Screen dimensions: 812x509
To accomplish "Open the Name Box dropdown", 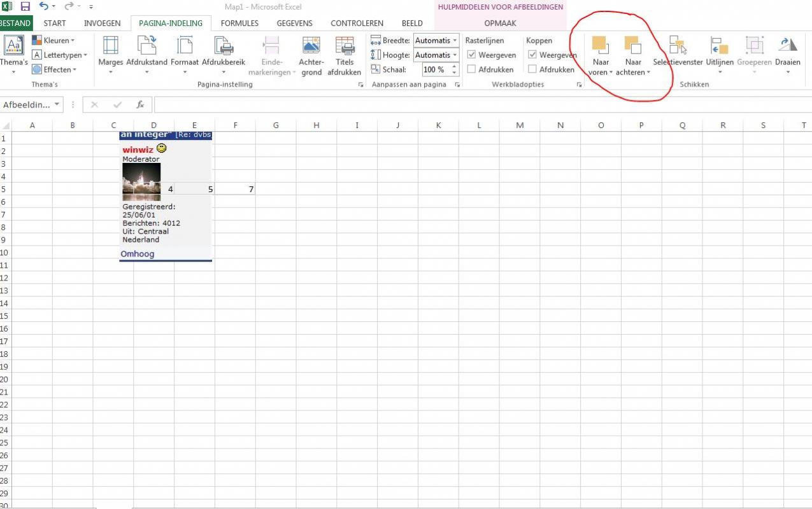I will point(57,104).
